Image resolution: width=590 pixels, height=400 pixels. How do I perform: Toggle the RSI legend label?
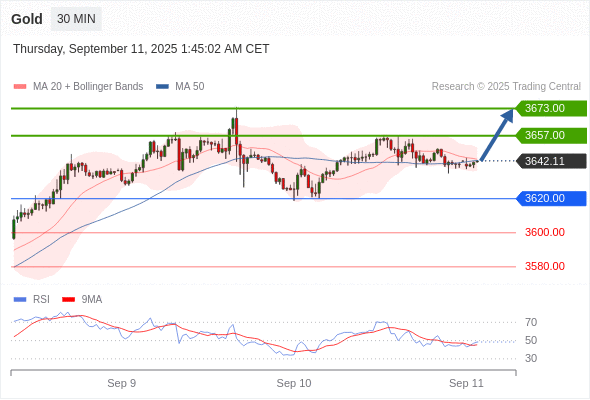point(41,300)
